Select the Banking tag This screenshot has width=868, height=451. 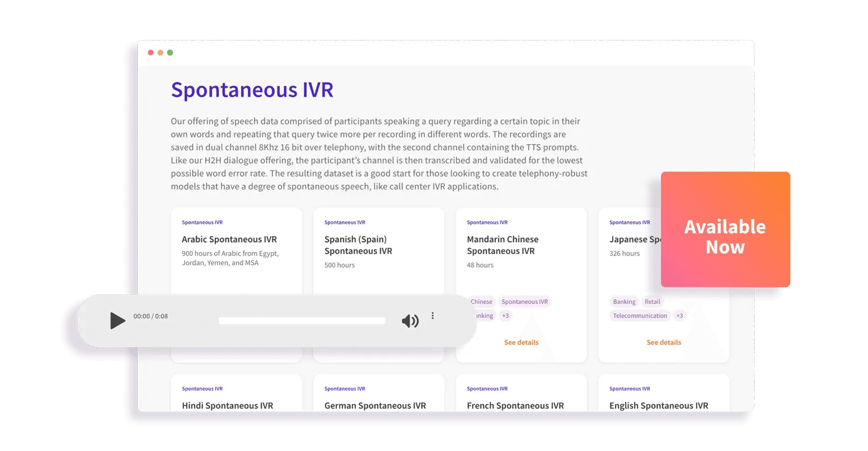coord(624,302)
